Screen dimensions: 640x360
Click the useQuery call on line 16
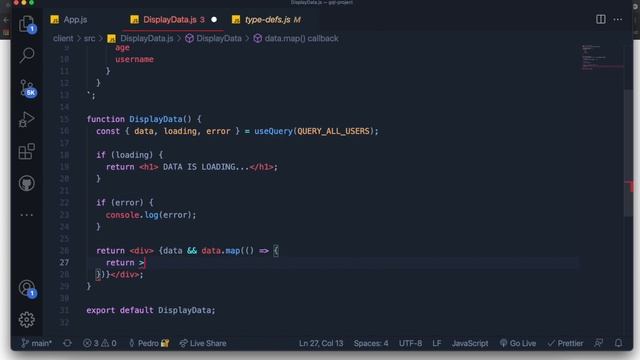[x=273, y=131]
